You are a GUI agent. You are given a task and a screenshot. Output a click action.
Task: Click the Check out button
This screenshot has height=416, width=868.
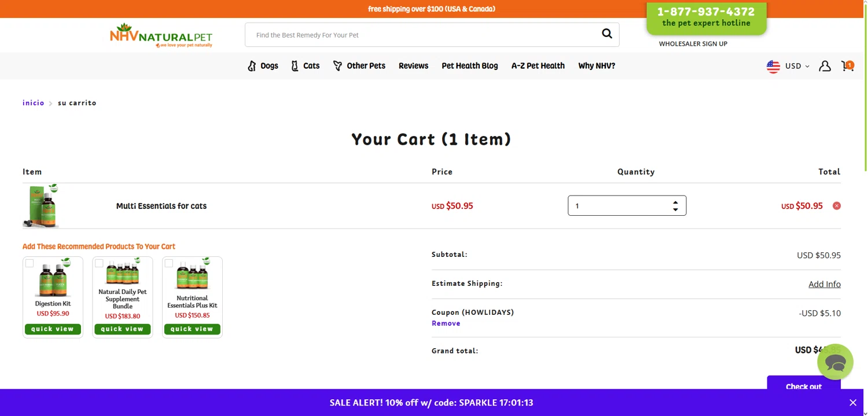(x=803, y=383)
